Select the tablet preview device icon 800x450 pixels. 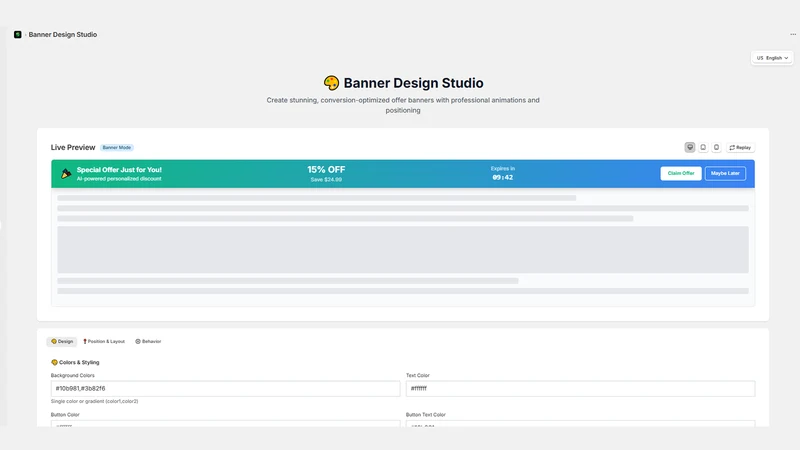[x=703, y=147]
